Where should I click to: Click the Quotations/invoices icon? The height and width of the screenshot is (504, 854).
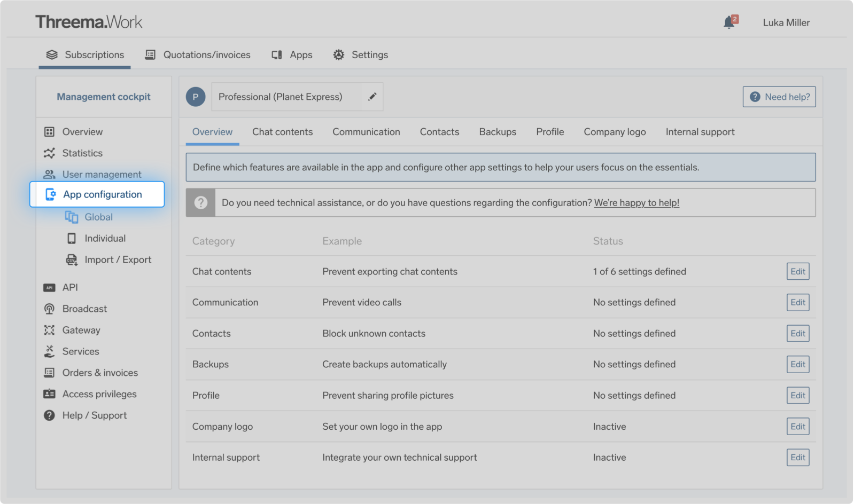coord(150,54)
